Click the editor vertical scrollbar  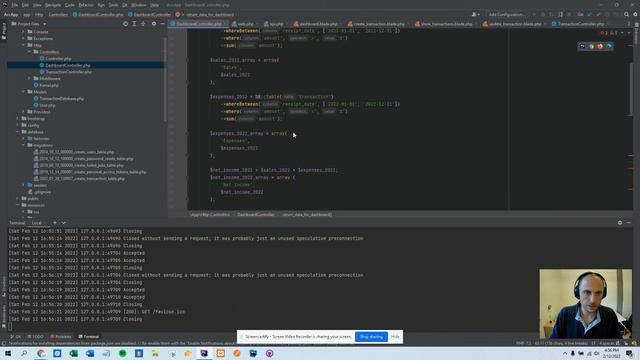[630, 90]
